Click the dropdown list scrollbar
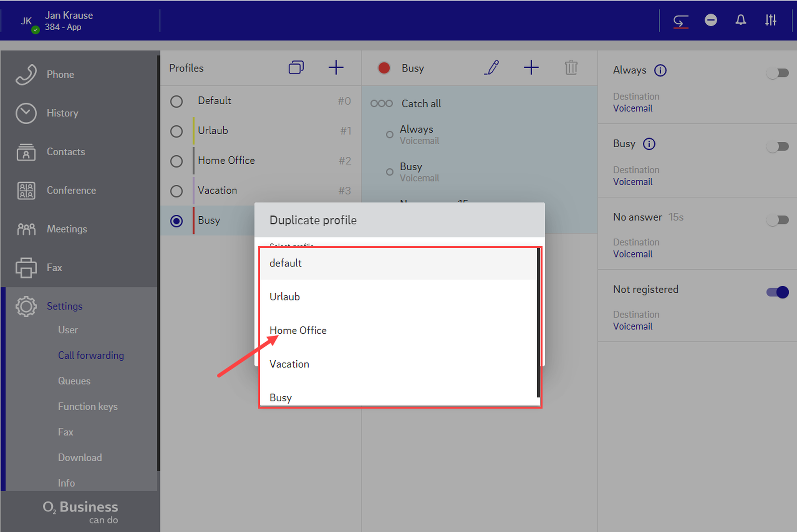The image size is (797, 532). pos(538,323)
